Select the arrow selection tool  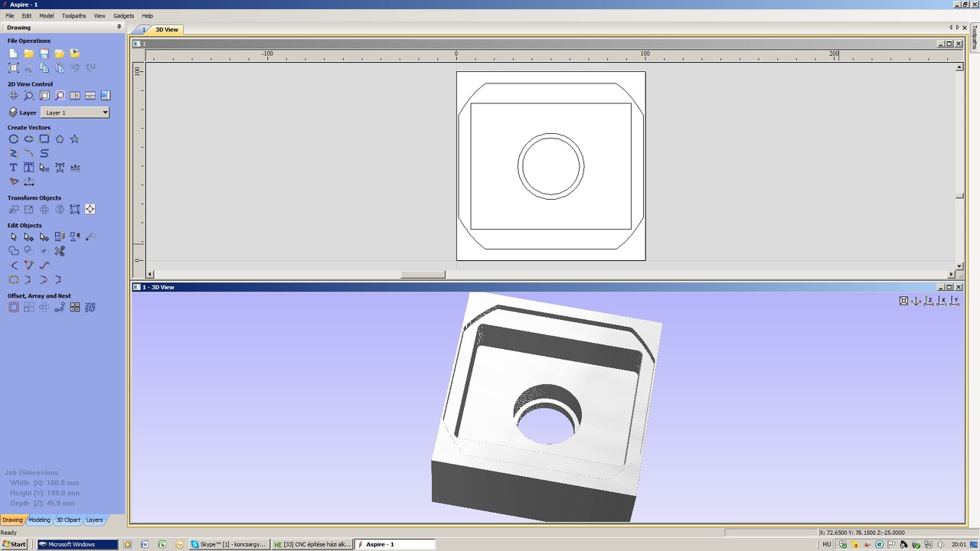(13, 237)
